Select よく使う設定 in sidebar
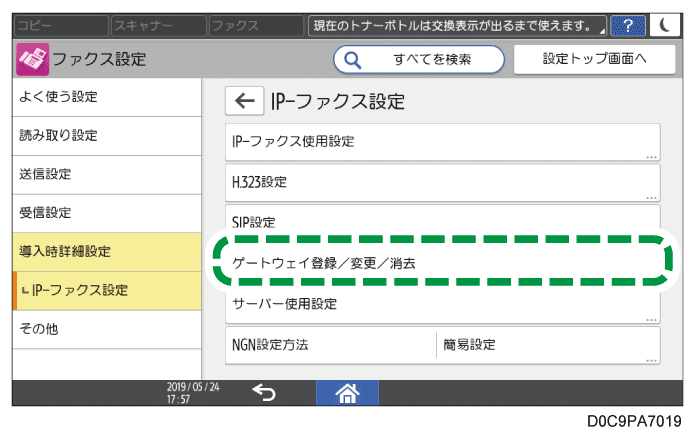This screenshot has width=691, height=435. pyautogui.click(x=107, y=97)
